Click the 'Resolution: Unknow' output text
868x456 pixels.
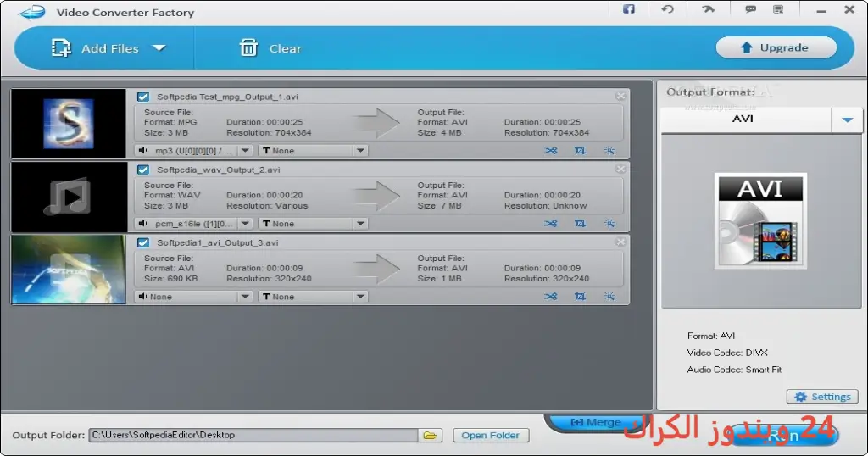click(545, 206)
